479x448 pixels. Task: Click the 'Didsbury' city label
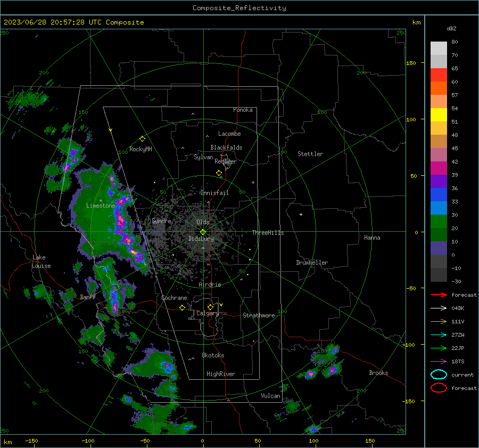point(201,239)
